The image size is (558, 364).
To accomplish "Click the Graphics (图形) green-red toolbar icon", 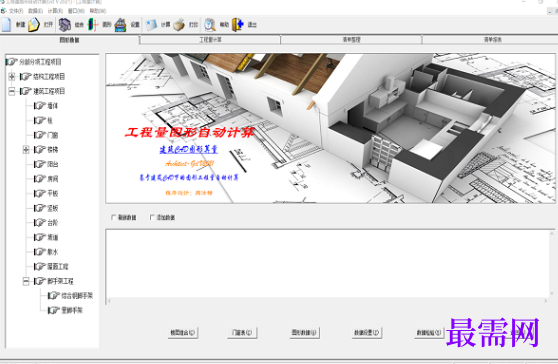I will click(93, 25).
